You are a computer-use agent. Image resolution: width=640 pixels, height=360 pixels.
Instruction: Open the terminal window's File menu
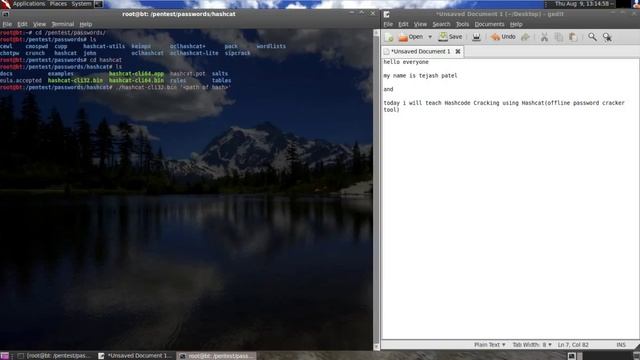coord(7,24)
